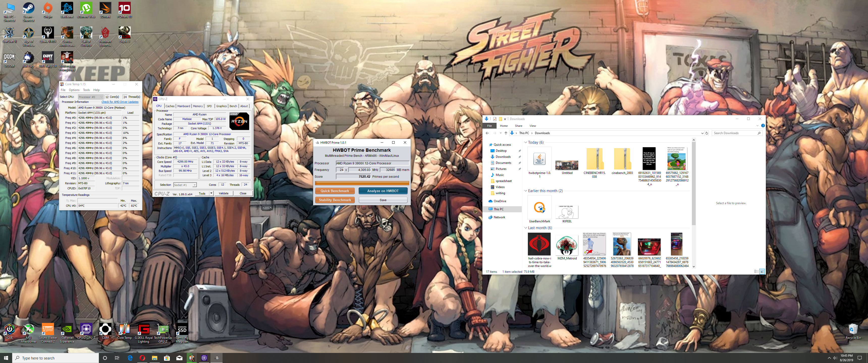Open the GeForce Experience shortcut
868x363 pixels.
pos(67,333)
